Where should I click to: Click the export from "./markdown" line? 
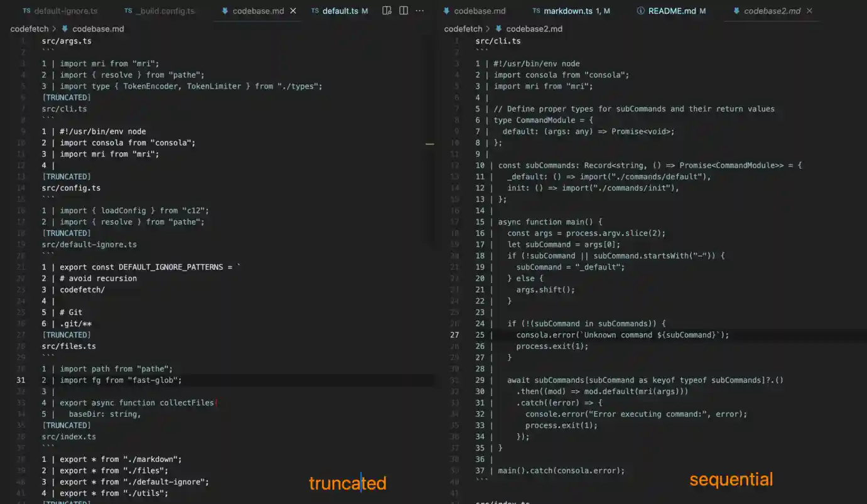pyautogui.click(x=112, y=459)
